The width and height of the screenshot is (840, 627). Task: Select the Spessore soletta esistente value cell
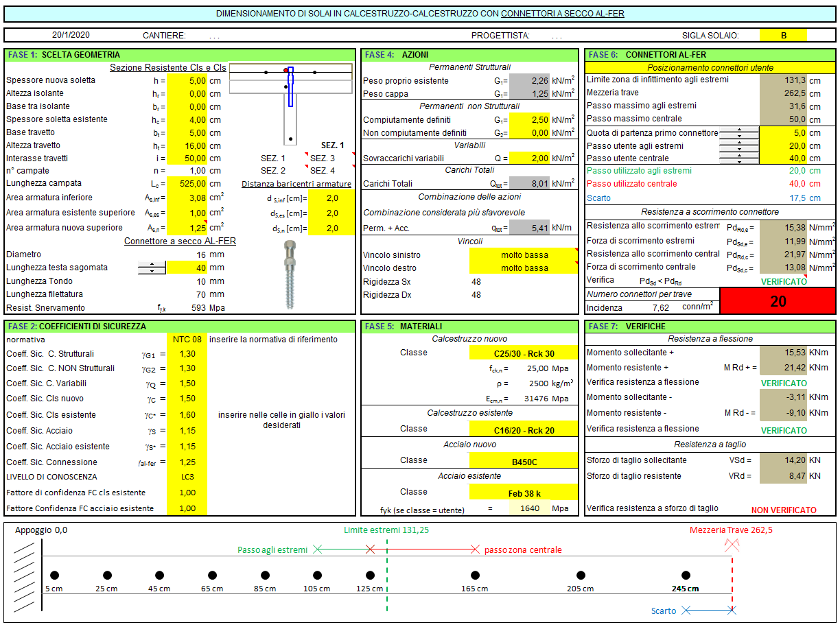coord(187,119)
